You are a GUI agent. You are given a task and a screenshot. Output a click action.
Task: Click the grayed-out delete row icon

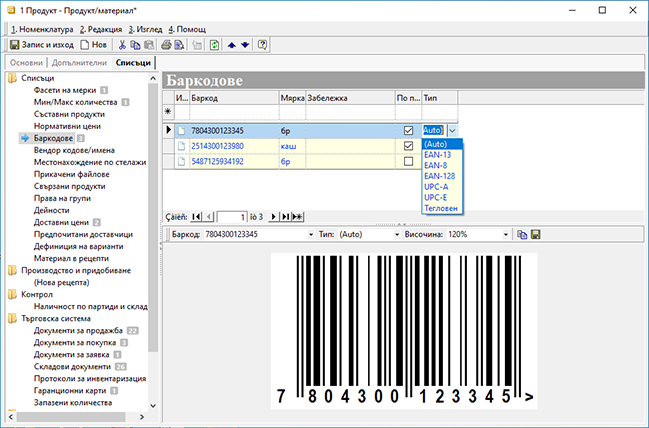(197, 45)
